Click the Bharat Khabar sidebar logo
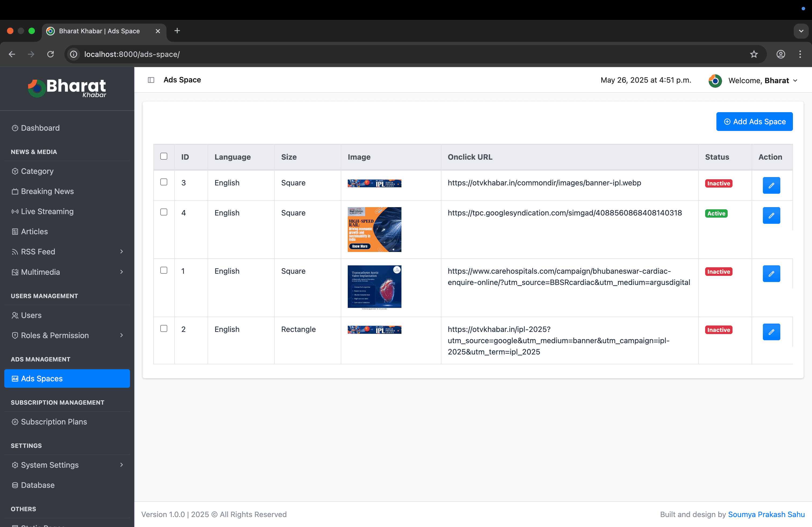 coord(67,88)
